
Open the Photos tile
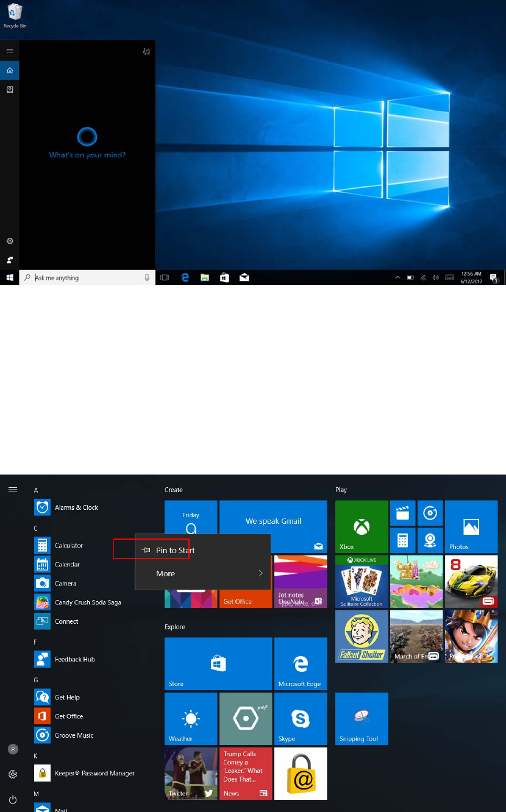[x=471, y=526]
